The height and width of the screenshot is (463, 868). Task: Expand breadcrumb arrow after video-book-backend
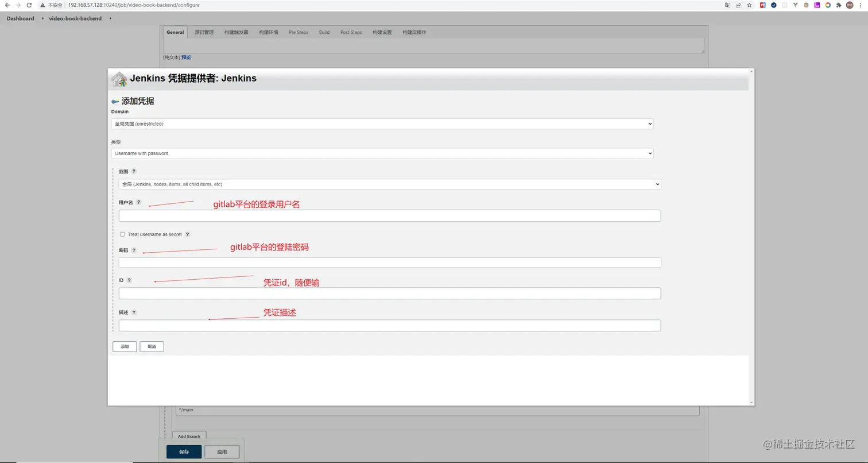coord(110,18)
